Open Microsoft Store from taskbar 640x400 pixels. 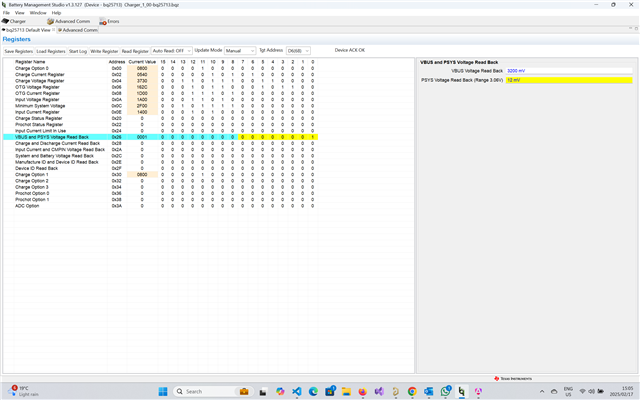tap(330, 391)
